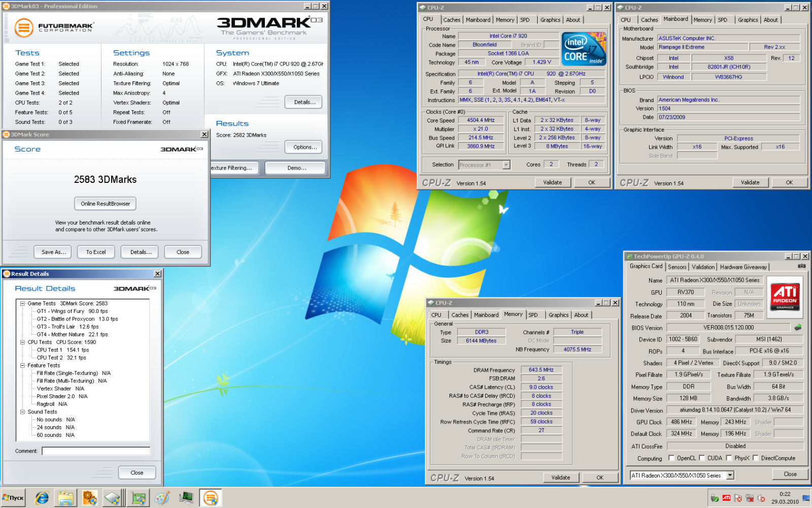812x508 pixels.
Task: Open the Paint palette taskbar icon
Action: coord(162,498)
